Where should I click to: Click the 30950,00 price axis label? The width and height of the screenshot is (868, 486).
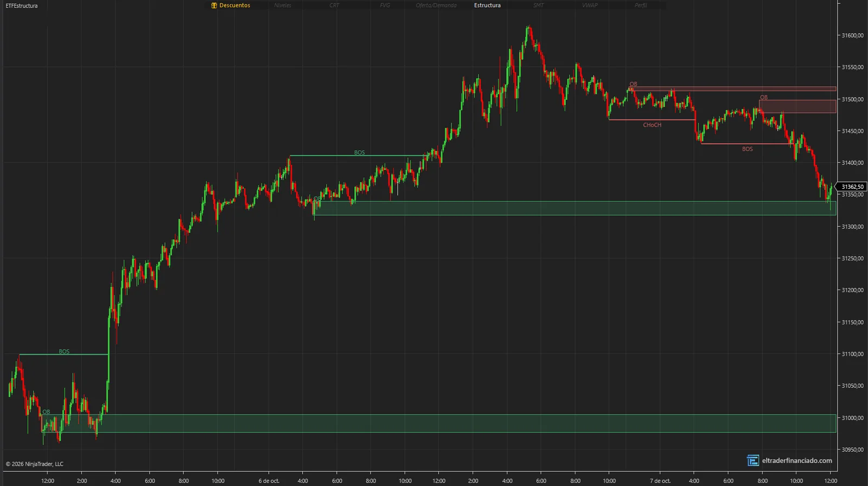(x=852, y=450)
